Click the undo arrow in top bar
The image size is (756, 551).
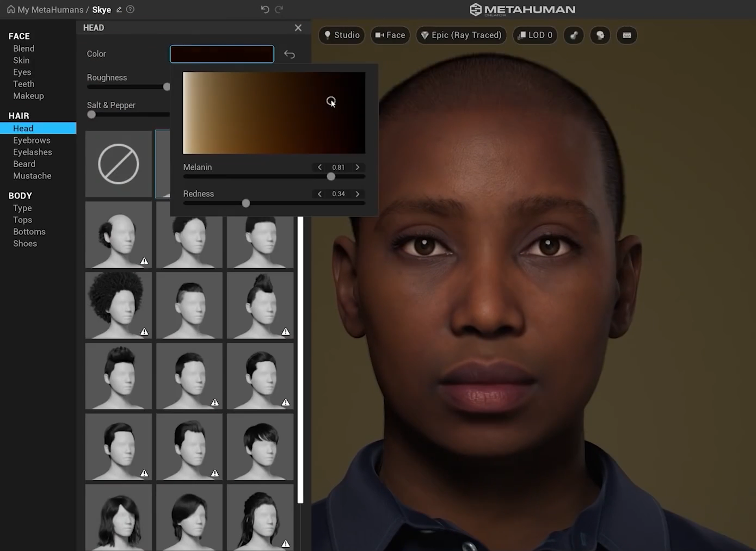(265, 9)
